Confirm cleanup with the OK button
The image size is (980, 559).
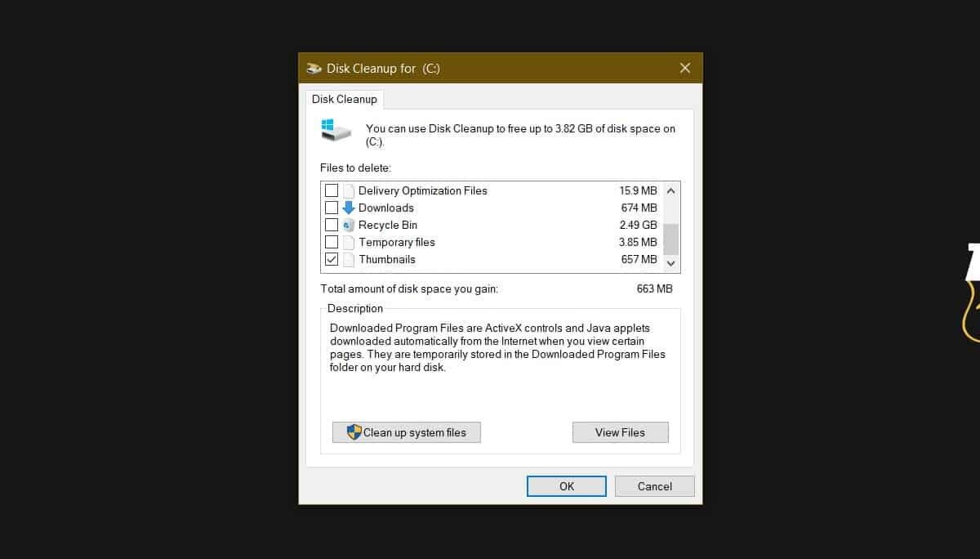pos(566,485)
